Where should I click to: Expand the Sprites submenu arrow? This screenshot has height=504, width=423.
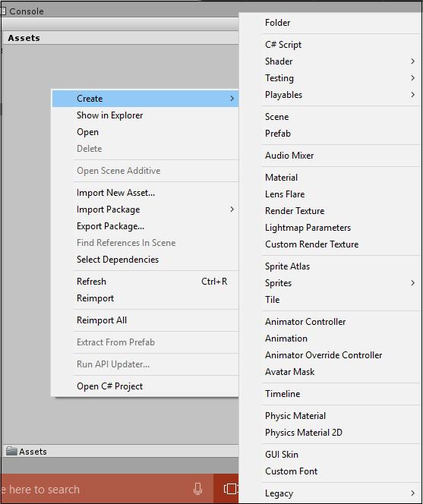412,283
